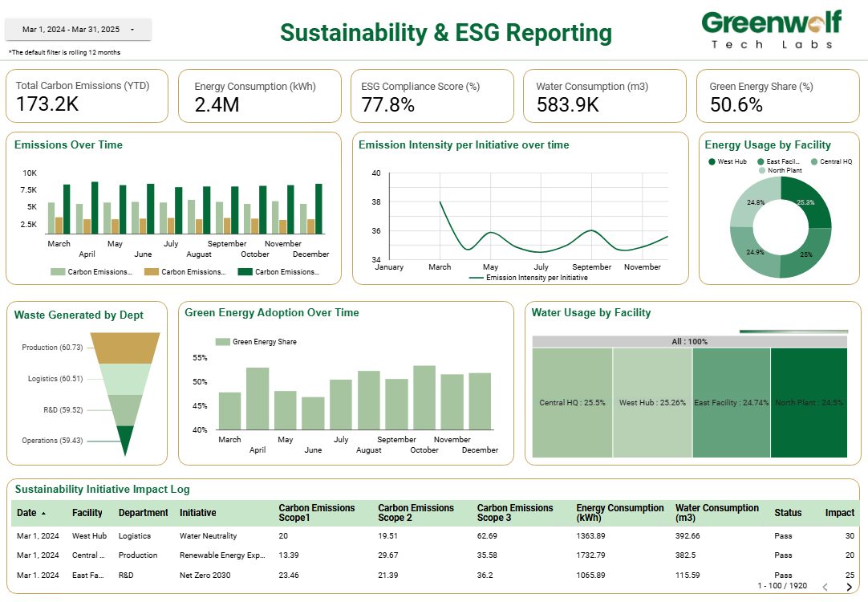868x602 pixels.
Task: Select the Central HQ legend dot in donut chart
Action: [814, 161]
